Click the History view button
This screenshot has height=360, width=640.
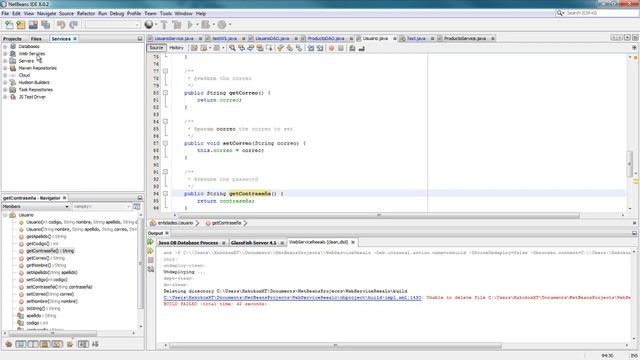point(176,48)
